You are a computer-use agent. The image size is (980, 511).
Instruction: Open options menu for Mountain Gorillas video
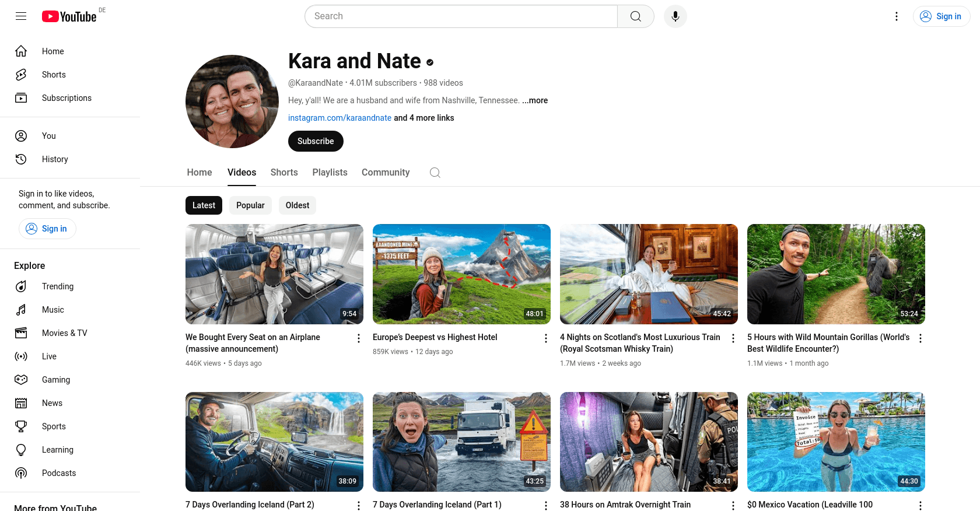click(920, 338)
